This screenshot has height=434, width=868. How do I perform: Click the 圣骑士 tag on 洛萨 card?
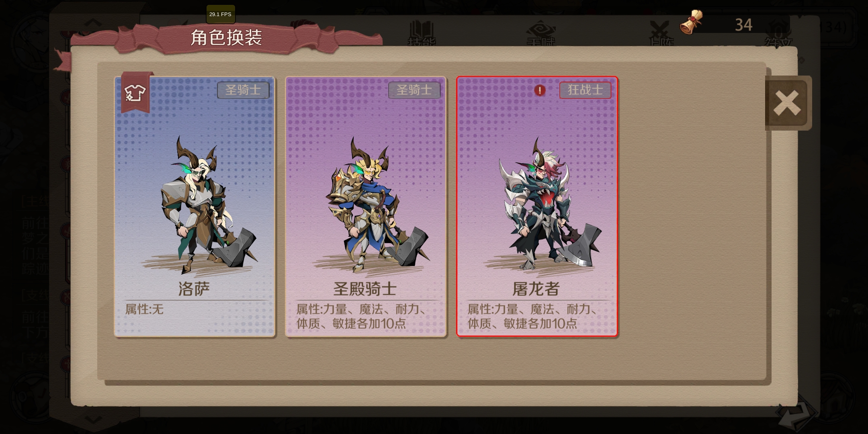(243, 90)
